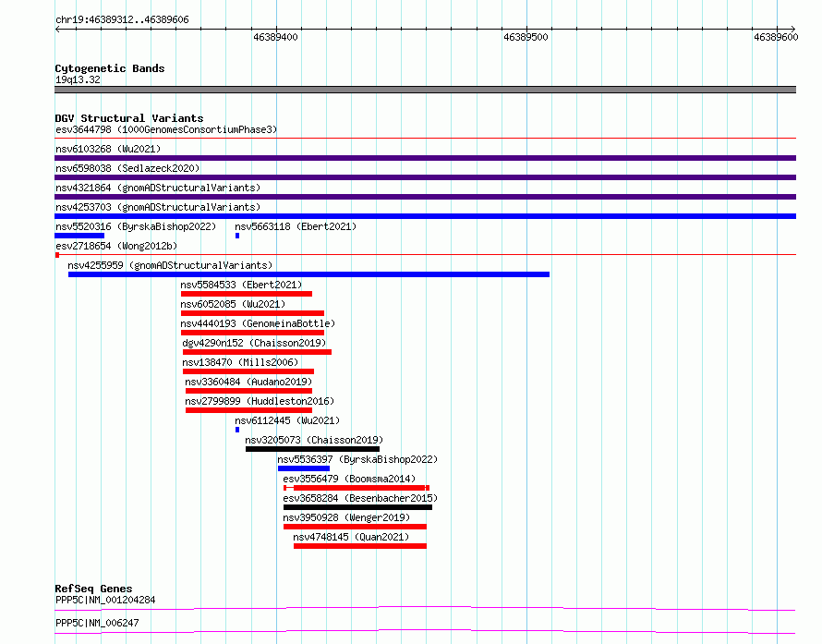822x644 pixels.
Task: Click the PPP5C|NM_001204284 gene label
Action: pos(105,600)
